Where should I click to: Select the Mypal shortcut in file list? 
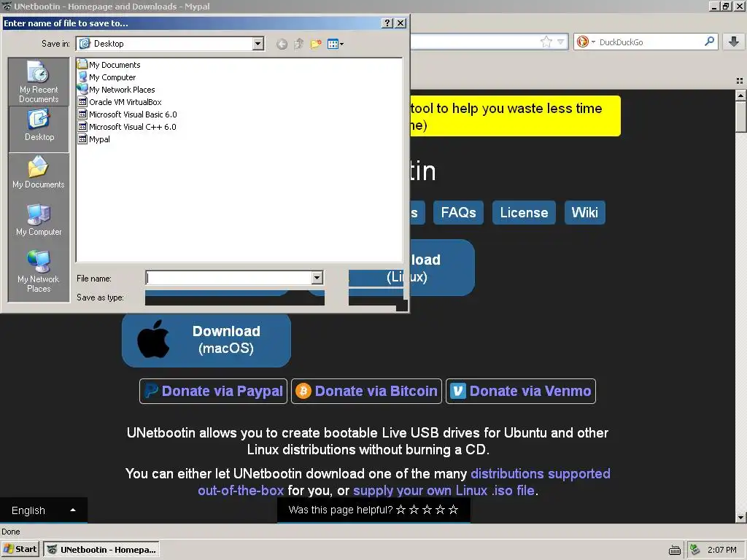94,139
